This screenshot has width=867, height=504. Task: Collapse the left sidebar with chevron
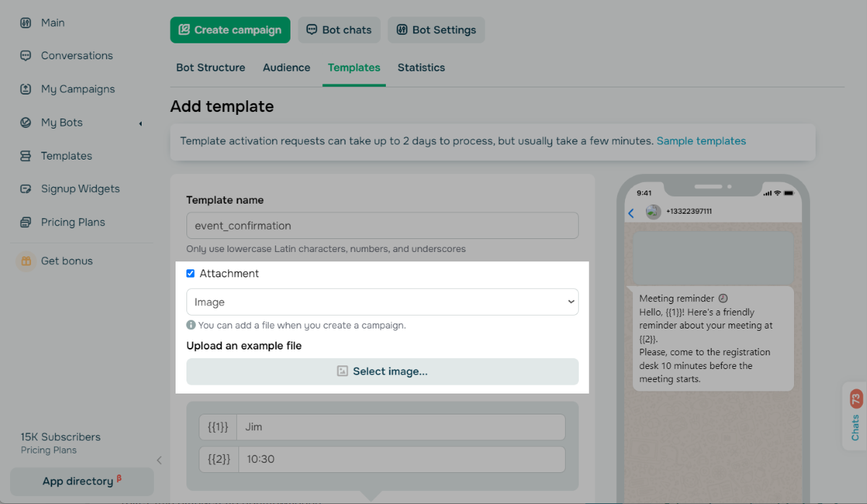pos(159,460)
